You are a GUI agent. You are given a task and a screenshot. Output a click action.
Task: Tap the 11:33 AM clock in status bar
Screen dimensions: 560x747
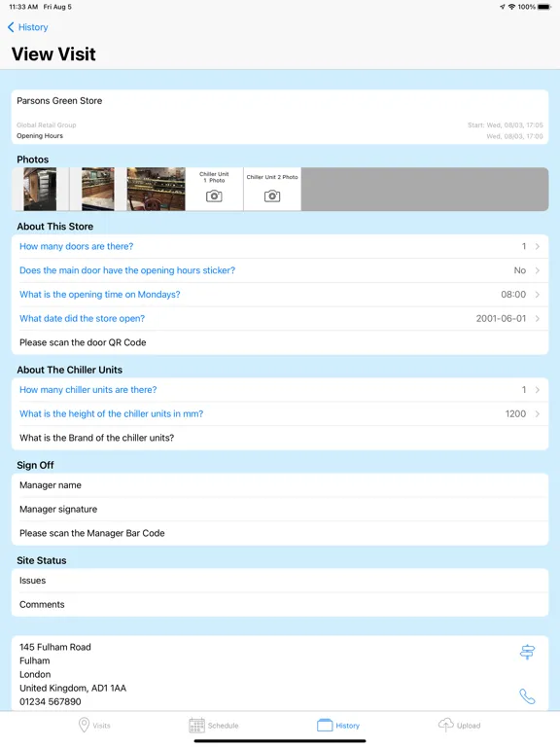tap(23, 7)
